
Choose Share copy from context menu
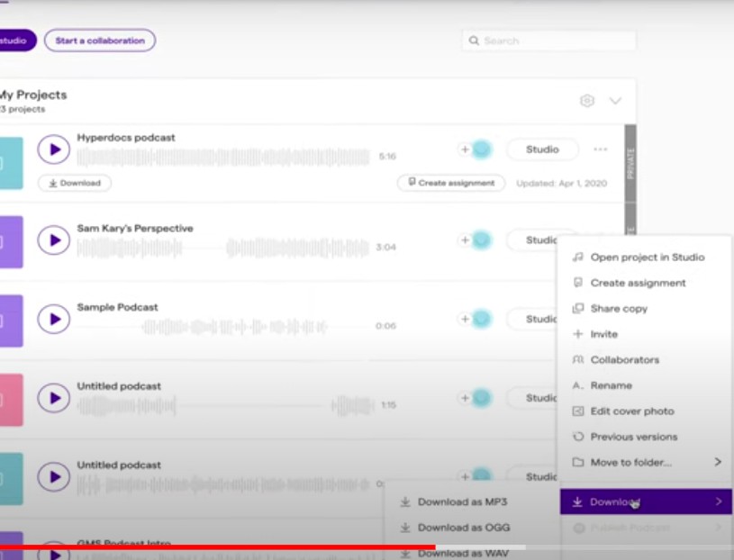(619, 309)
